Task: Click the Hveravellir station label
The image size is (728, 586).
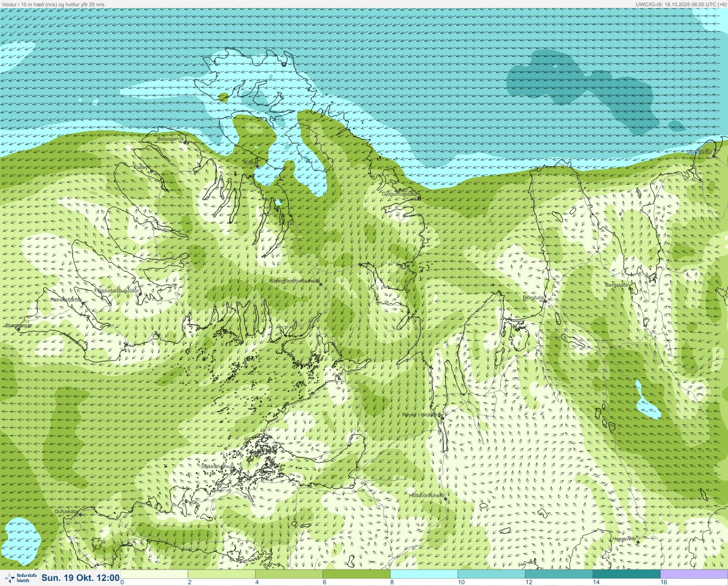Action: (624, 538)
